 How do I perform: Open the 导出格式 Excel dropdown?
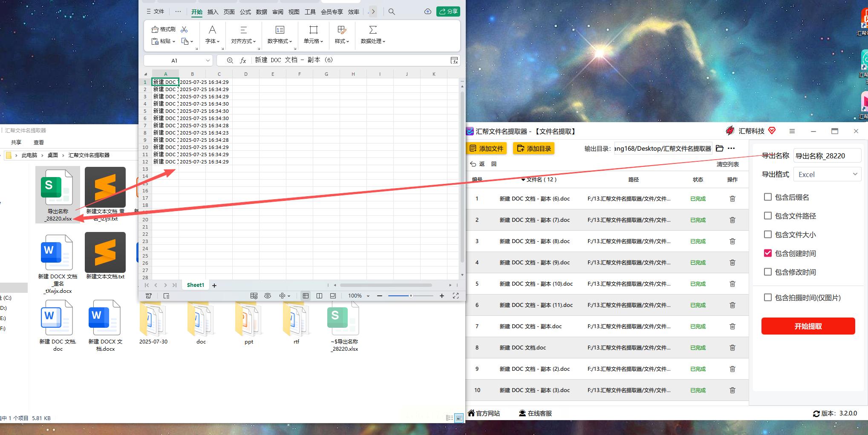827,174
